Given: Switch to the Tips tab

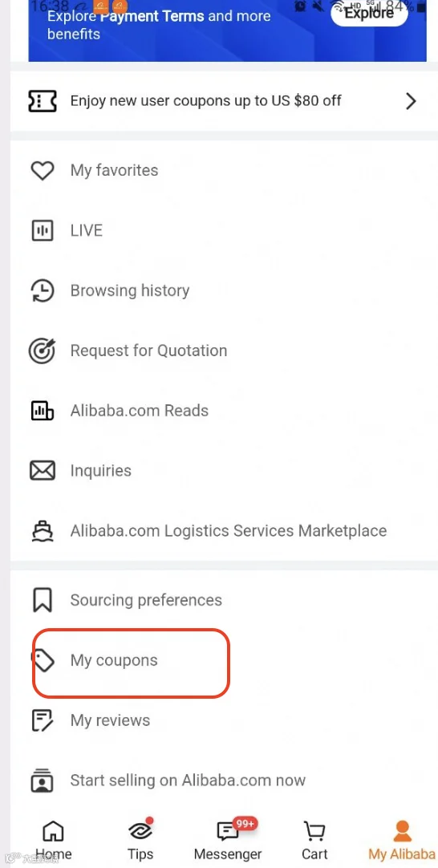Looking at the screenshot, I should coord(140,840).
